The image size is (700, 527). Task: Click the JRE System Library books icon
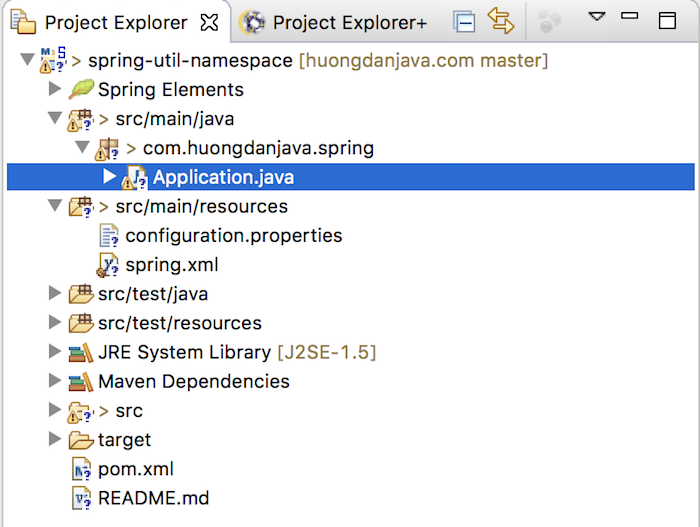click(x=81, y=352)
